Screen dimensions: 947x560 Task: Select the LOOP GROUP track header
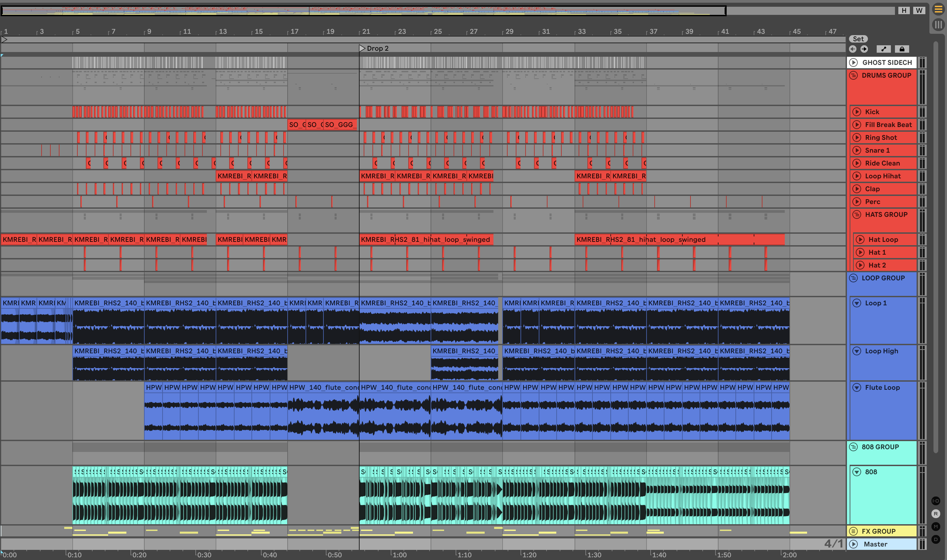pyautogui.click(x=883, y=278)
